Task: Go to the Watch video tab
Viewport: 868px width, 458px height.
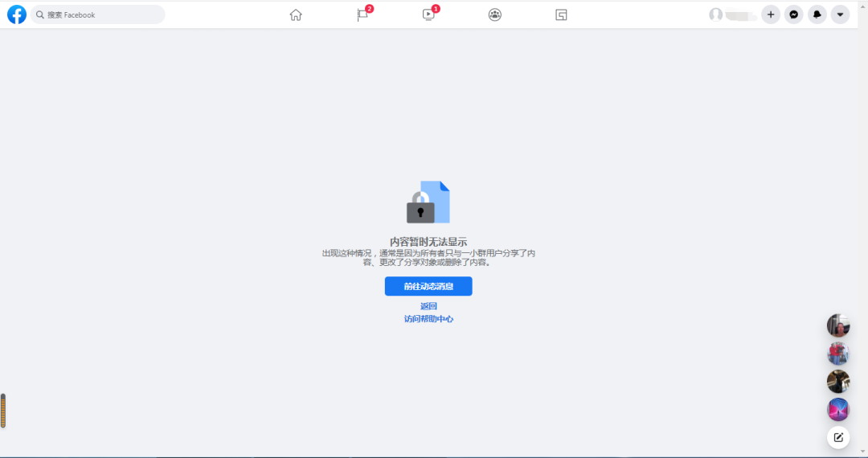Action: coord(428,14)
